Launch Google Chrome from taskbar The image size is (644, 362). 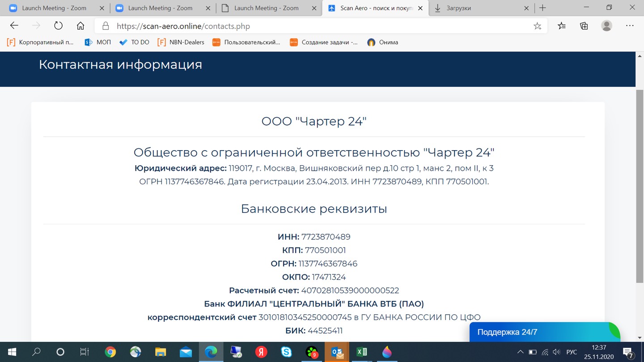(x=110, y=352)
